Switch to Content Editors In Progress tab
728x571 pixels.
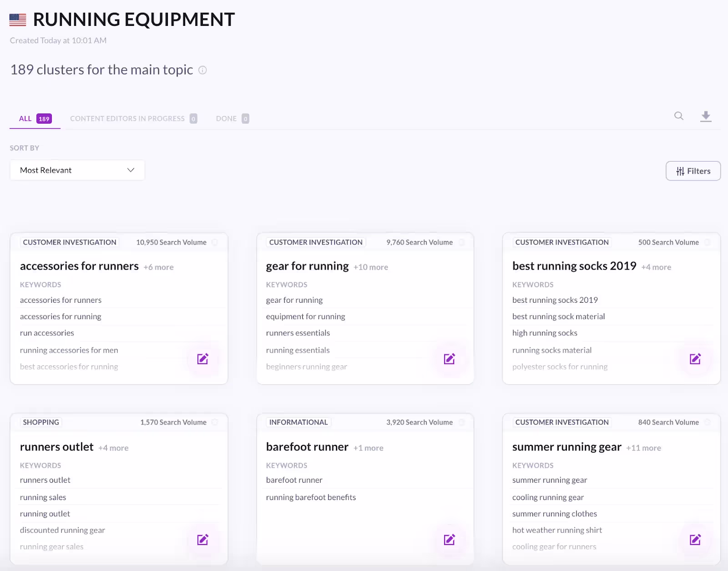click(133, 119)
